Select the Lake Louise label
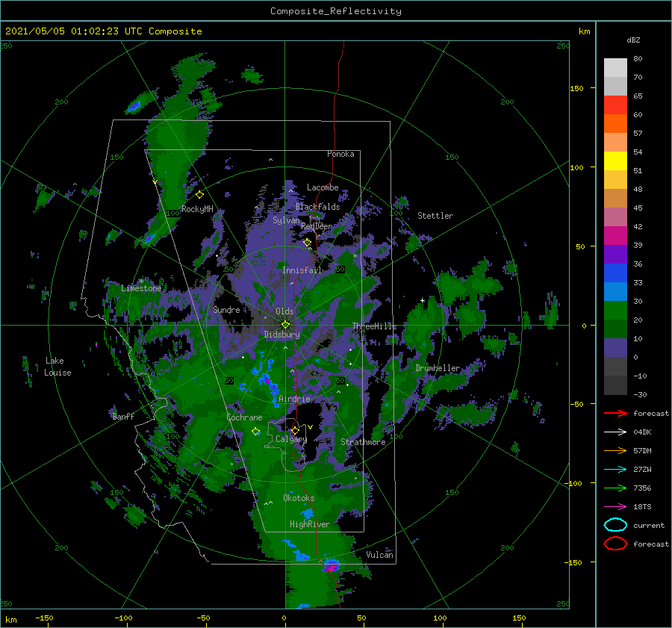 click(x=57, y=367)
